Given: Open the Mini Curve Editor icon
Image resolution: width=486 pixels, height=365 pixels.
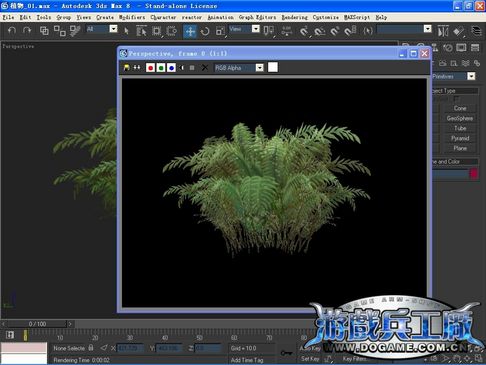Looking at the screenshot, I should [10, 334].
